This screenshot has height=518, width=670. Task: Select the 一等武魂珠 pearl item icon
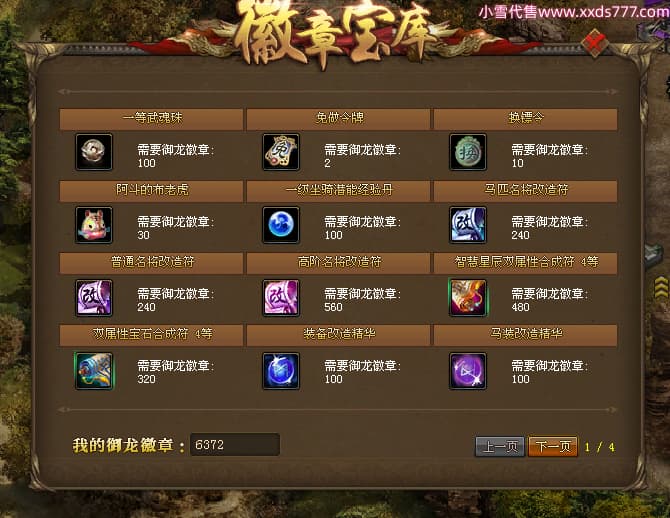[94, 152]
